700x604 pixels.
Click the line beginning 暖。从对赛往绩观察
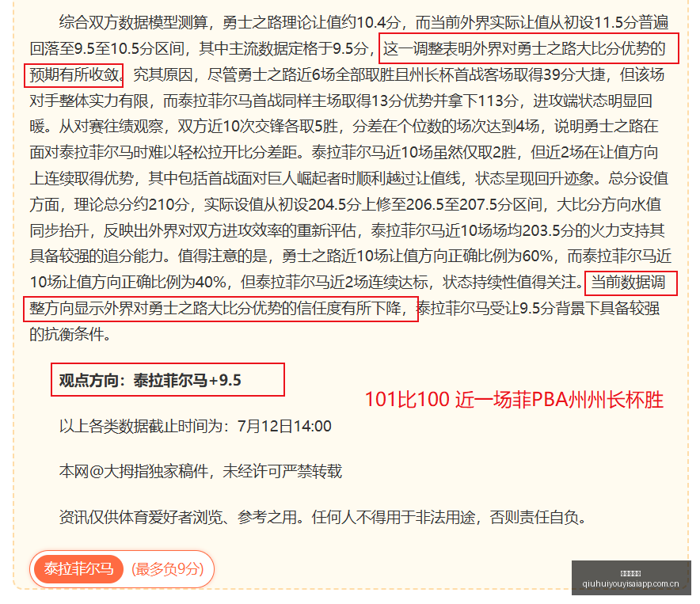pyautogui.click(x=344, y=127)
